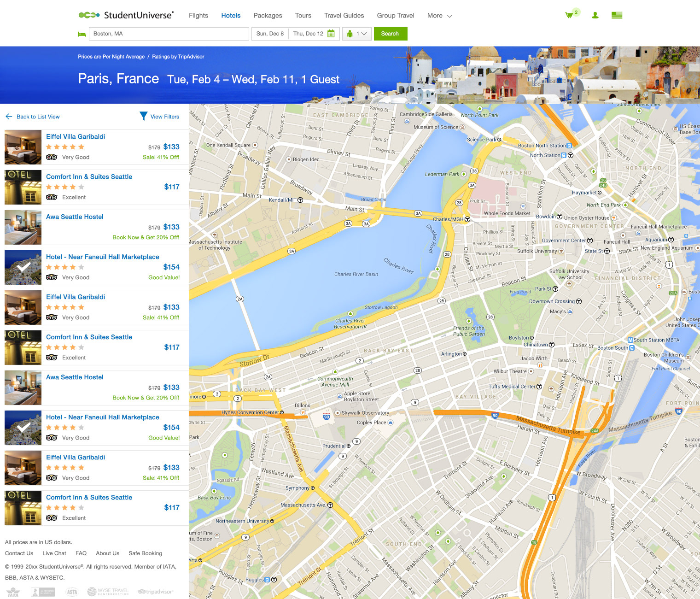Open first Comfort Inn & Suites Seattle title

pyautogui.click(x=89, y=176)
